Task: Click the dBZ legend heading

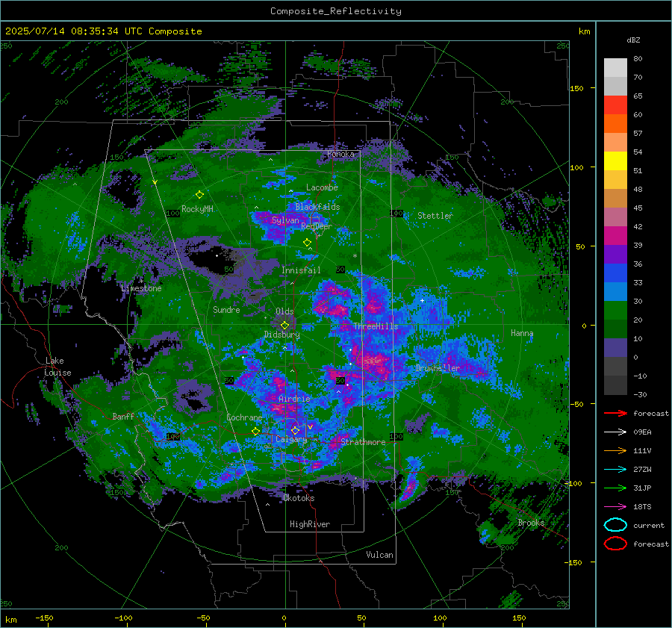Action: click(633, 40)
